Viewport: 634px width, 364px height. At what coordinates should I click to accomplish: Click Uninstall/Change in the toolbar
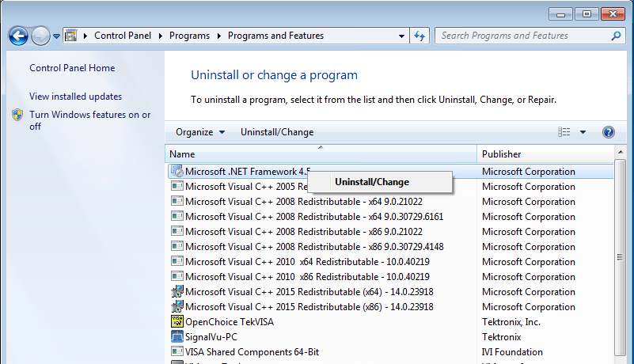277,132
